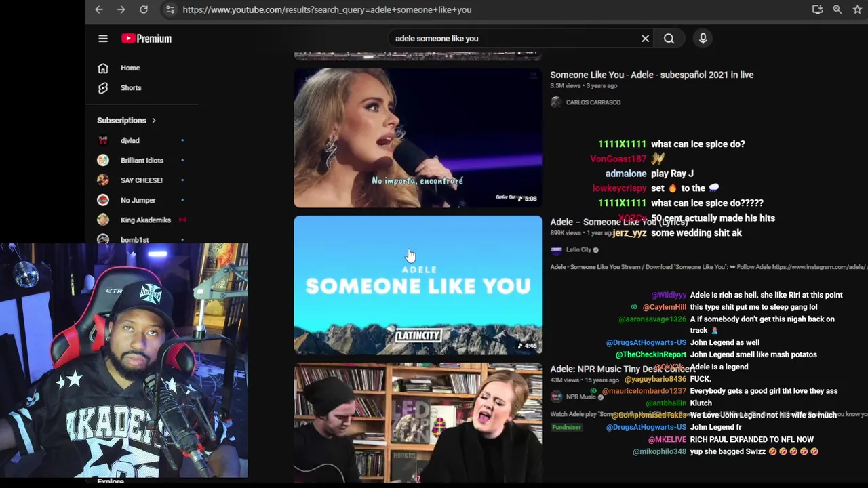The height and width of the screenshot is (488, 868).
Task: Click the Brilliant Idiots channel avatar
Action: (x=103, y=160)
